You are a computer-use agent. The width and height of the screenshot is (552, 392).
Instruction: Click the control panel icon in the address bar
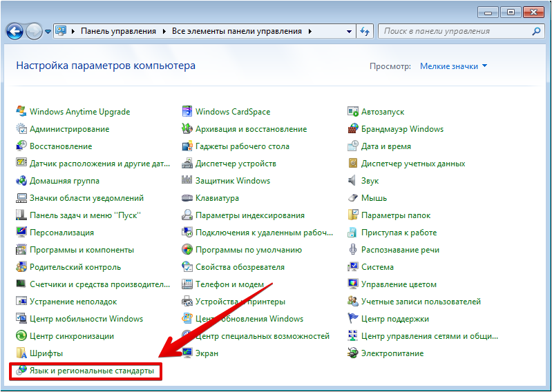click(x=61, y=31)
